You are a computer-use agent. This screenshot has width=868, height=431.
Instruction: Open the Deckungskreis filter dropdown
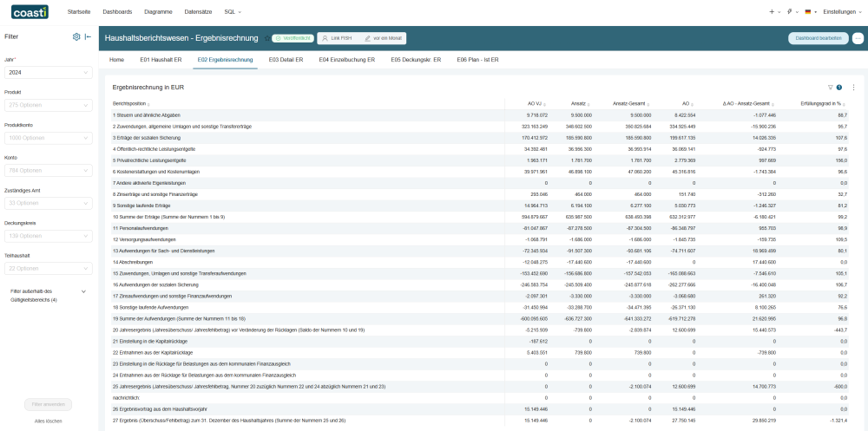(x=48, y=236)
